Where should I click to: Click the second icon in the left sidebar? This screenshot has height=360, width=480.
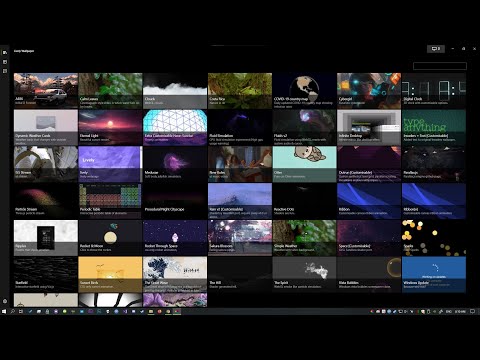pos(5,62)
